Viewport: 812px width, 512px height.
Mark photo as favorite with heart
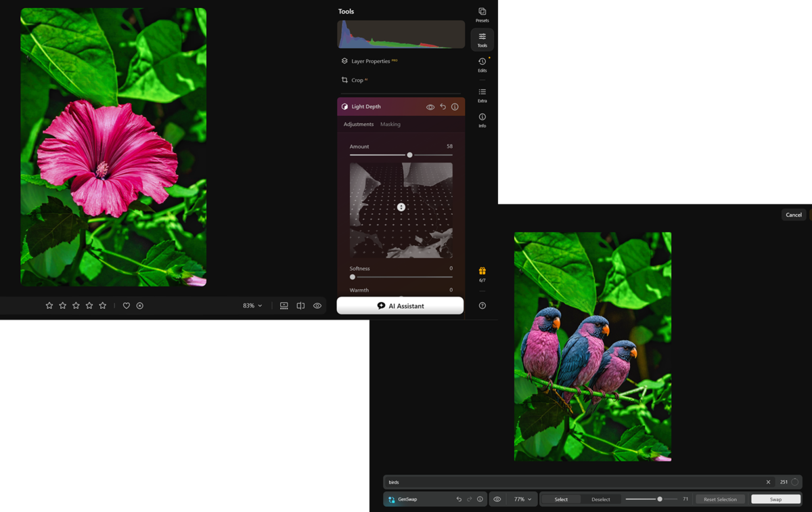click(126, 305)
